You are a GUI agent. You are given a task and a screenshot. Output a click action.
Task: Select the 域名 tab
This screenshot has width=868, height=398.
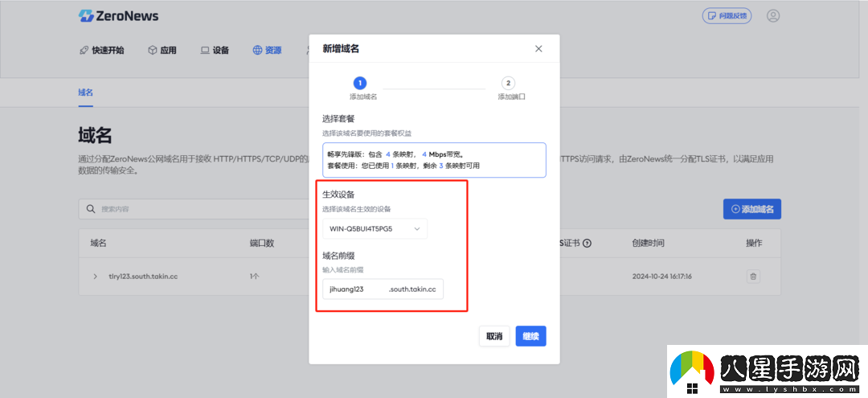point(85,92)
